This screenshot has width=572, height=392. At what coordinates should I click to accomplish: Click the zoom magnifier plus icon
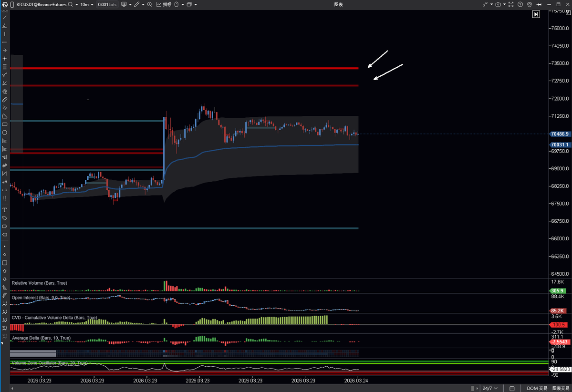pos(150,4)
